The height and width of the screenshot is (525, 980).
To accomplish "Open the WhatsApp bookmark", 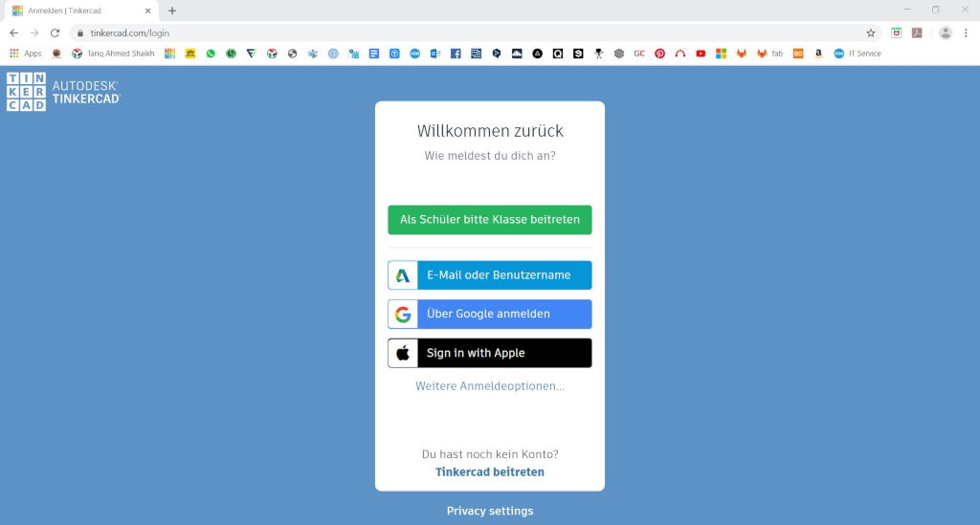I will (x=211, y=54).
